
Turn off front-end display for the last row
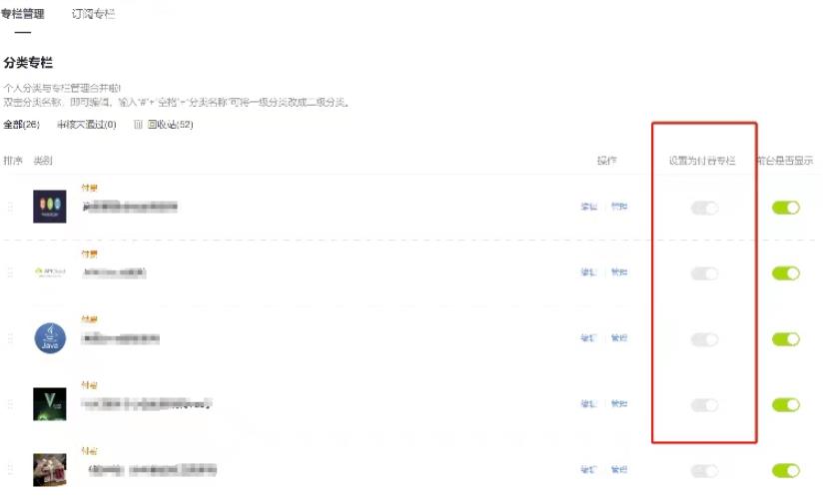pyautogui.click(x=786, y=470)
